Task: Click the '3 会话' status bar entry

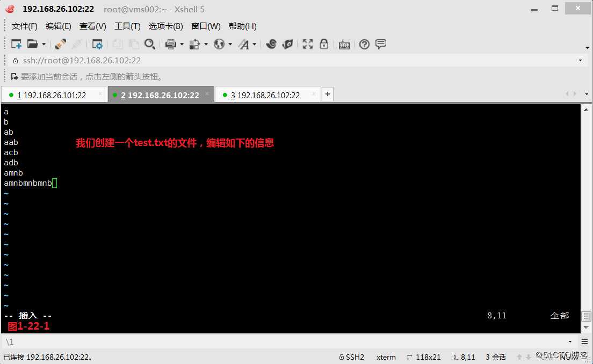Action: click(496, 357)
